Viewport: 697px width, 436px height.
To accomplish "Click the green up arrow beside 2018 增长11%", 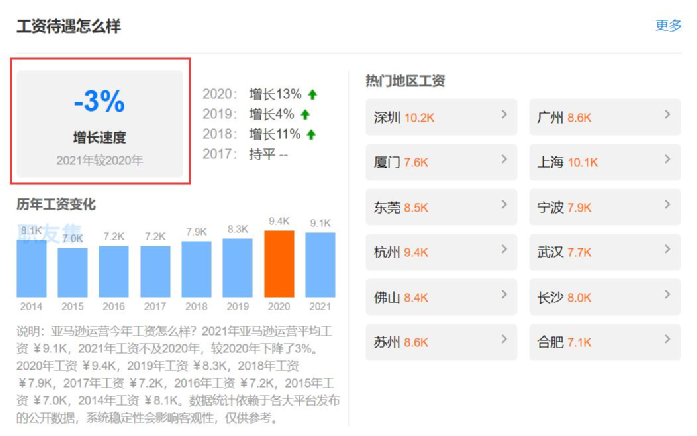I will [x=311, y=135].
